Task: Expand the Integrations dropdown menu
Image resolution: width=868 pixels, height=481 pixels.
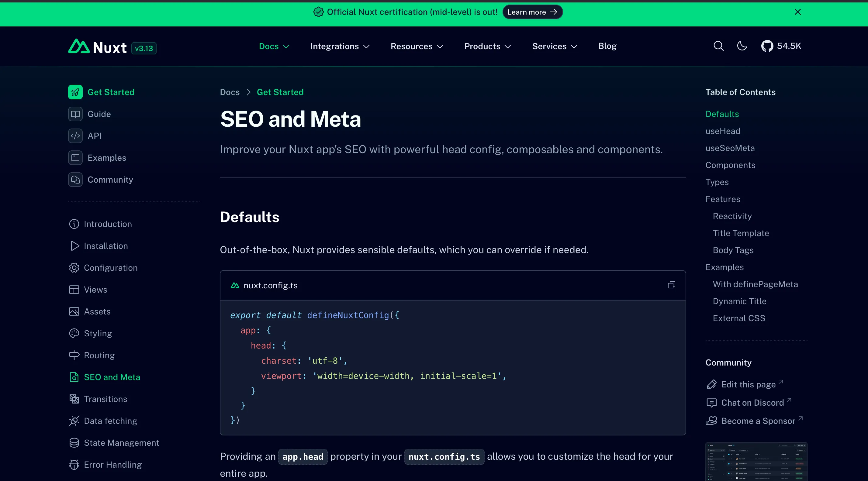Action: point(340,46)
